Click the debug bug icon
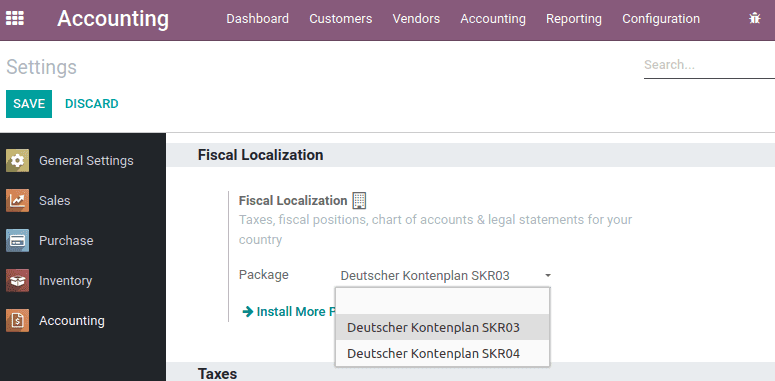 coord(754,19)
